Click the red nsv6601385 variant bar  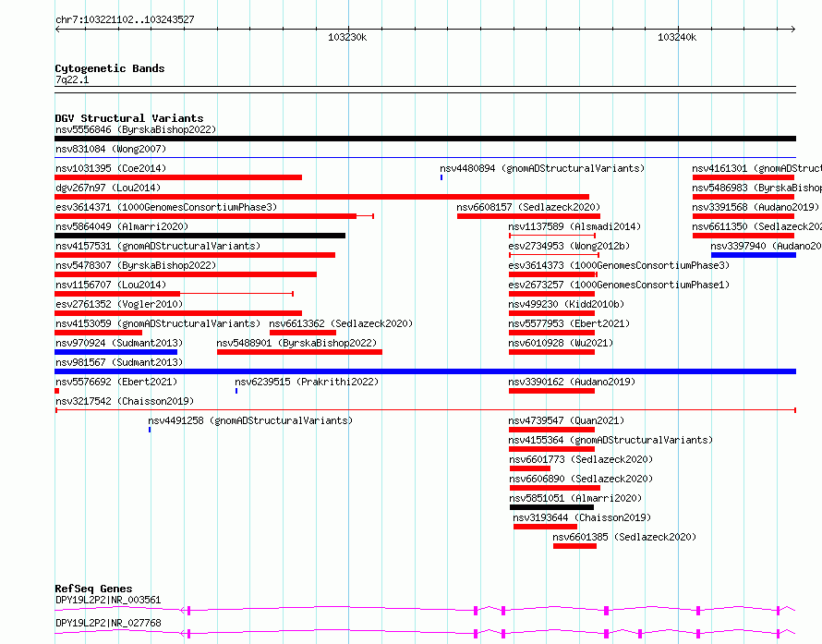pyautogui.click(x=574, y=546)
